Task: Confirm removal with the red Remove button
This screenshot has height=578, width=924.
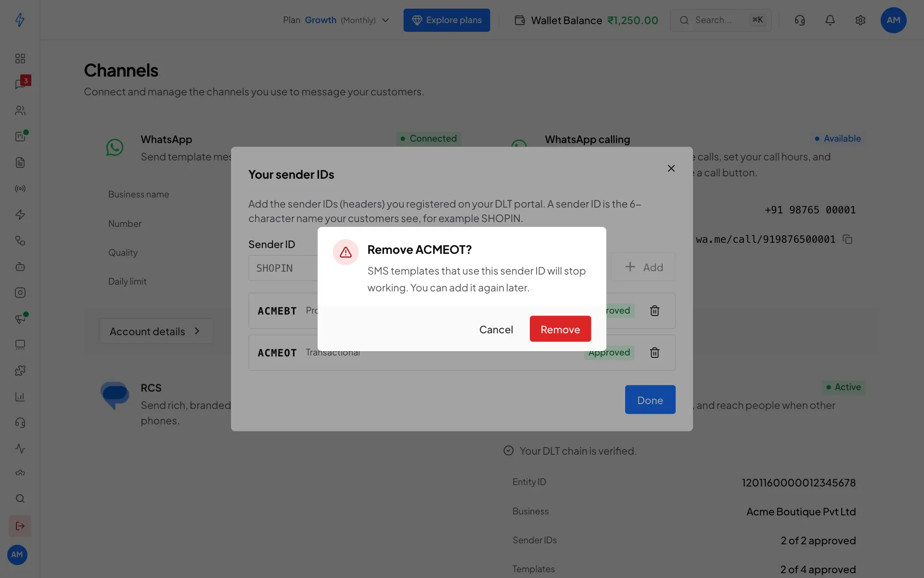Action: click(x=560, y=329)
